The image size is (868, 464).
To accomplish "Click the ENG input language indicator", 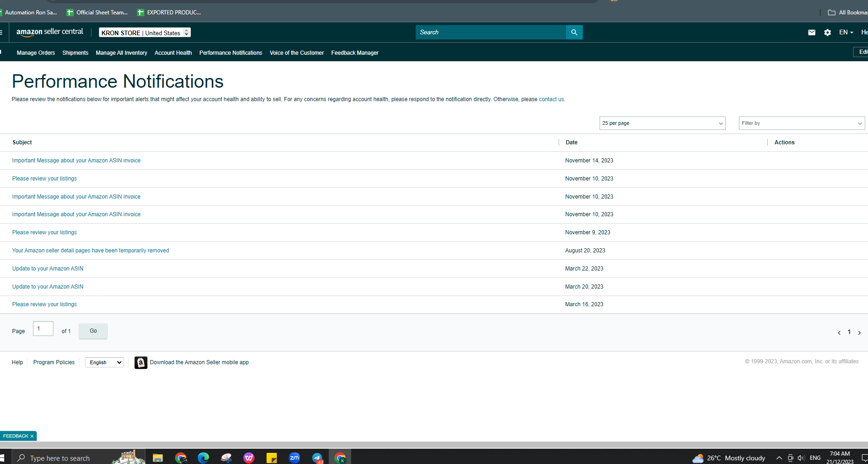I will [815, 458].
